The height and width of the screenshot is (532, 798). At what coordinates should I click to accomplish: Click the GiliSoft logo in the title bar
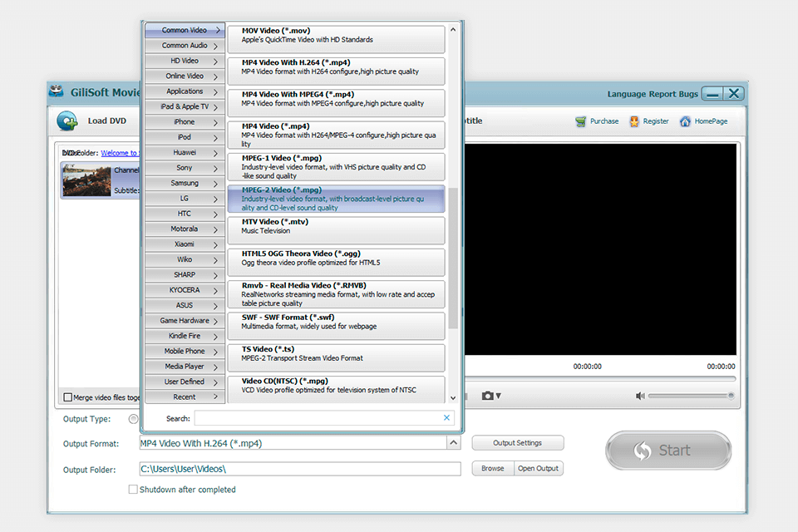coord(56,91)
